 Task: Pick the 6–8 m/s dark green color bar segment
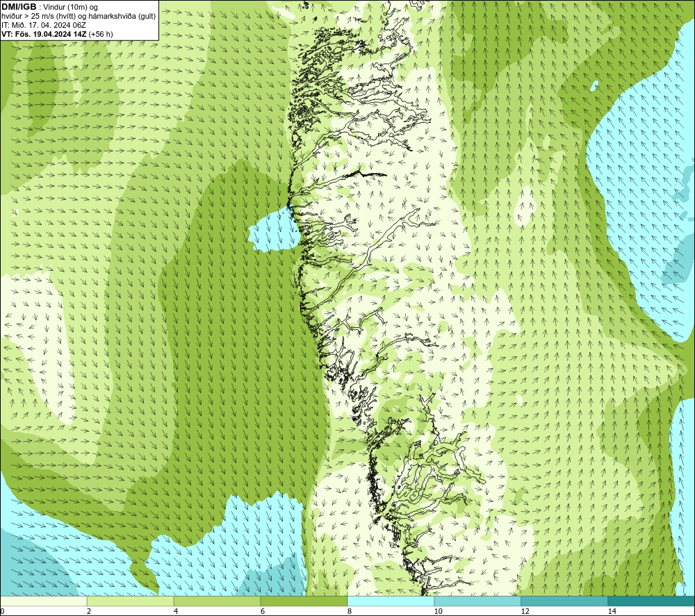tap(304, 601)
